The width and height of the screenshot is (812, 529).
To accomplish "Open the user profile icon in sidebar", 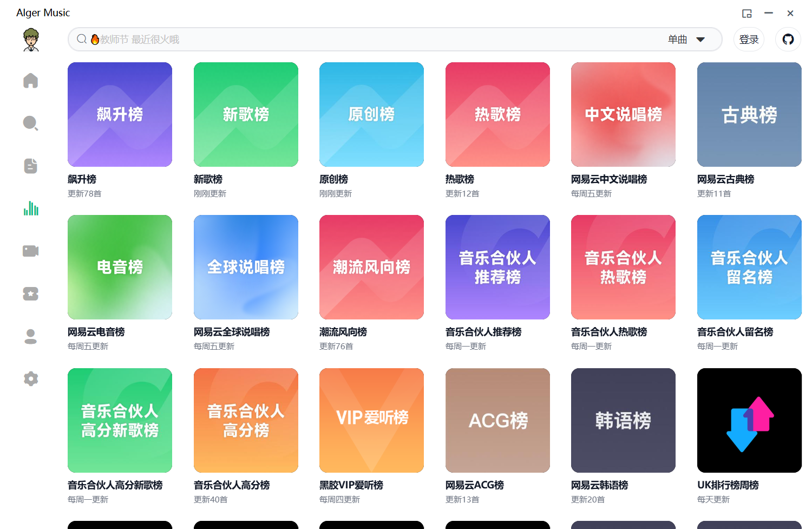I will pyautogui.click(x=31, y=336).
